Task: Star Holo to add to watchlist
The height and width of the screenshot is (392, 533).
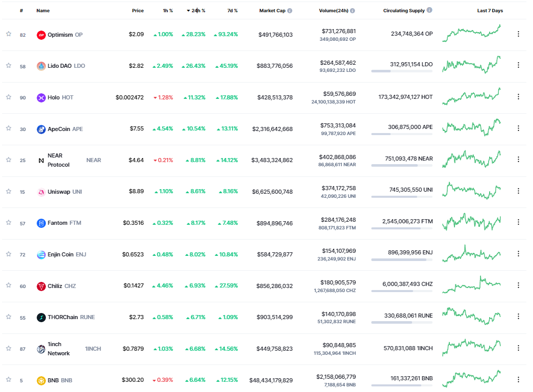Action: pyautogui.click(x=9, y=97)
